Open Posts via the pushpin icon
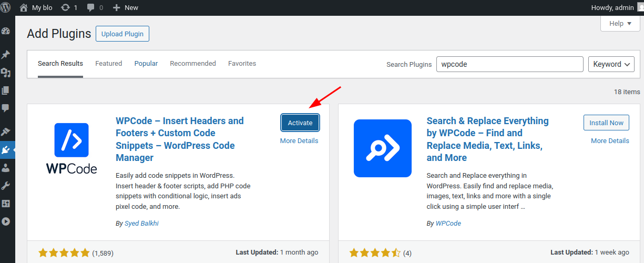The height and width of the screenshot is (263, 644). (6, 55)
